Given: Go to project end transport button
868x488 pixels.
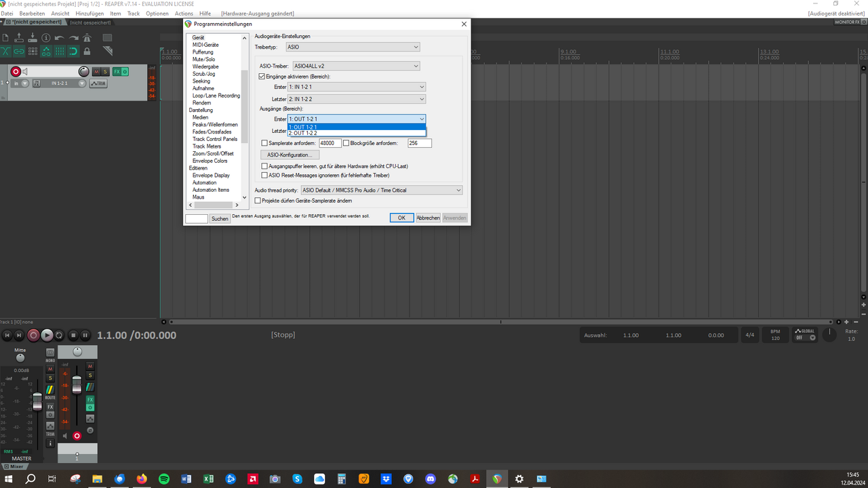Looking at the screenshot, I should [19, 335].
